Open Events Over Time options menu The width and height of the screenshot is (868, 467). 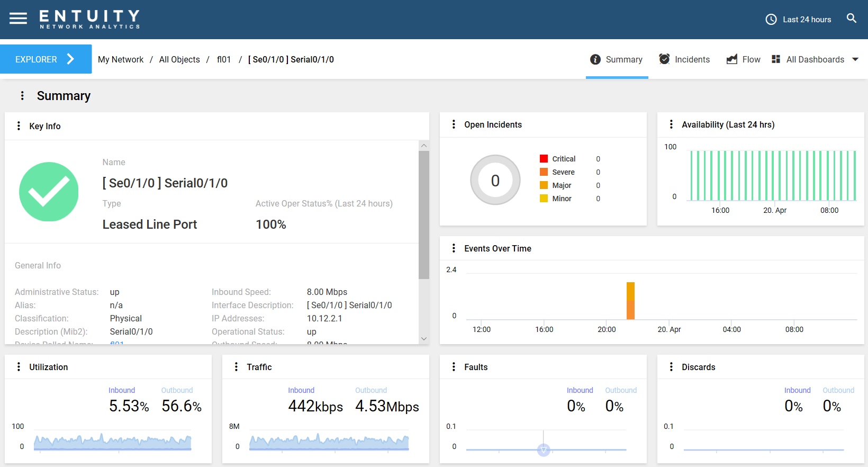tap(454, 248)
